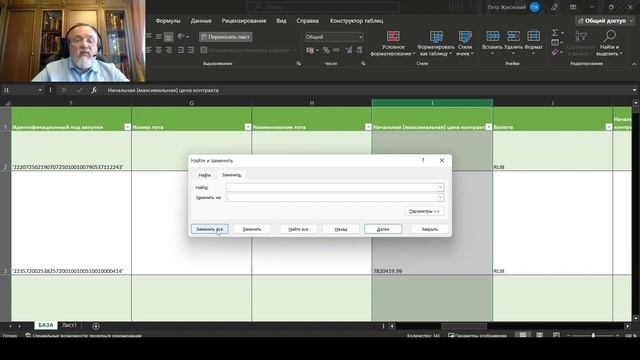The width and height of the screenshot is (640, 360).
Task: Open the Format (Формат) cells menu
Action: pos(533,42)
